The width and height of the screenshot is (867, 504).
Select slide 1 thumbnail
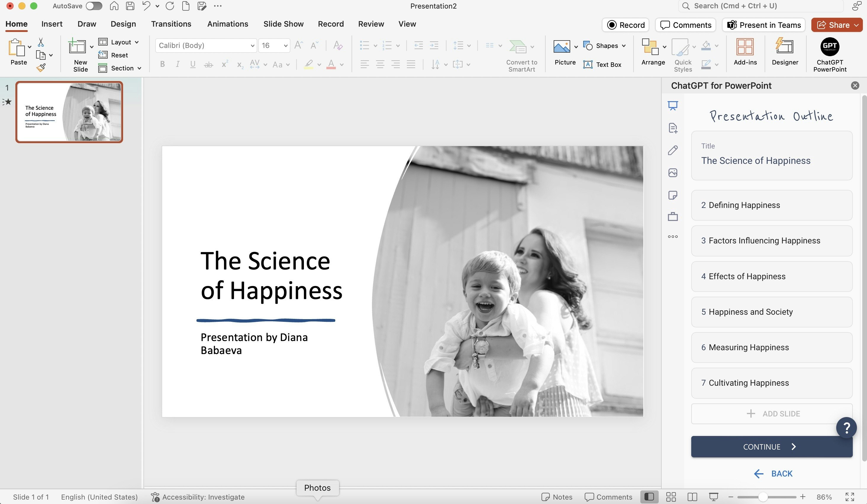(x=69, y=112)
